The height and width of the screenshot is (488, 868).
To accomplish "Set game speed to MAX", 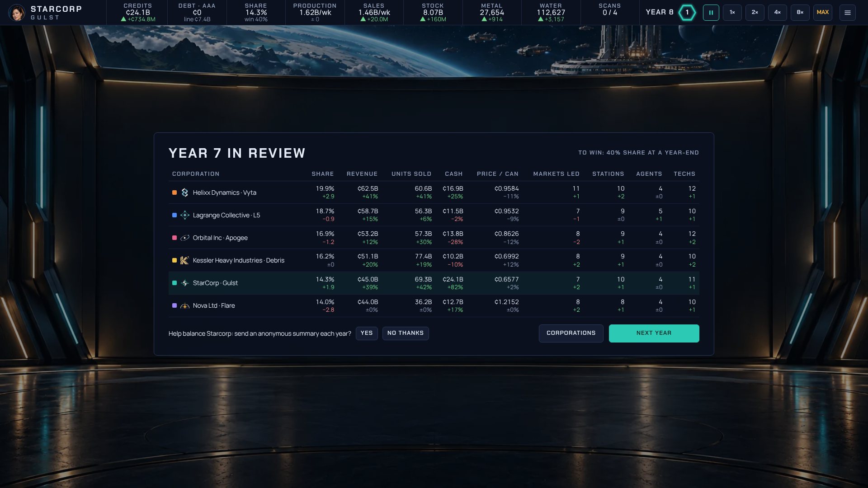I will [x=823, y=13].
